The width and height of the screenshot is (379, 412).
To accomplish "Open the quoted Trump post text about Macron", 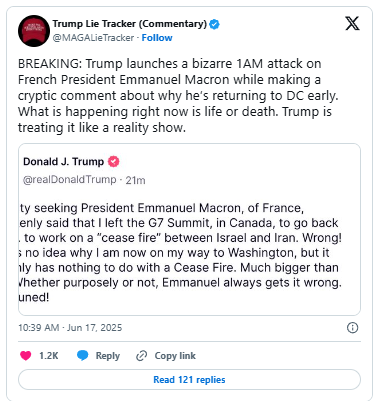I will point(180,252).
